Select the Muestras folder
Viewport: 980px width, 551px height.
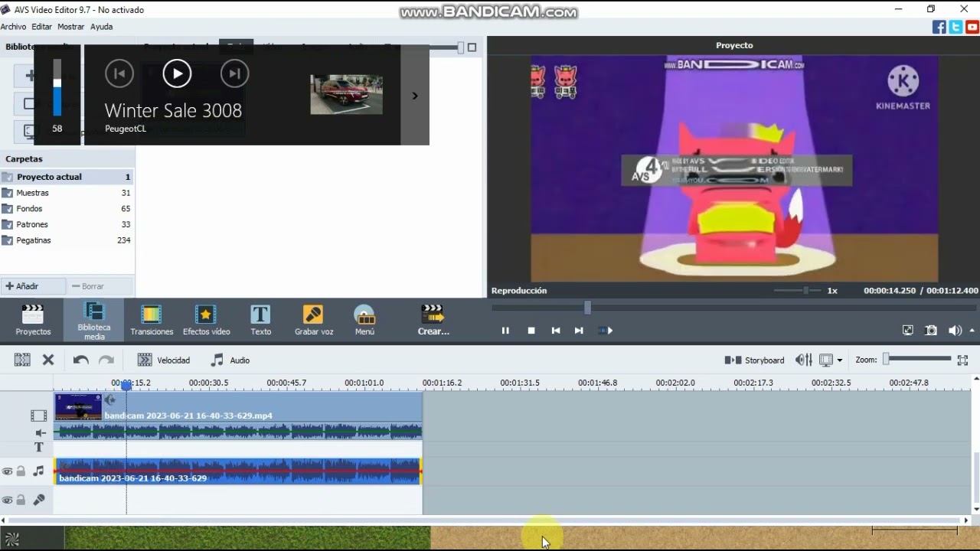(x=67, y=193)
